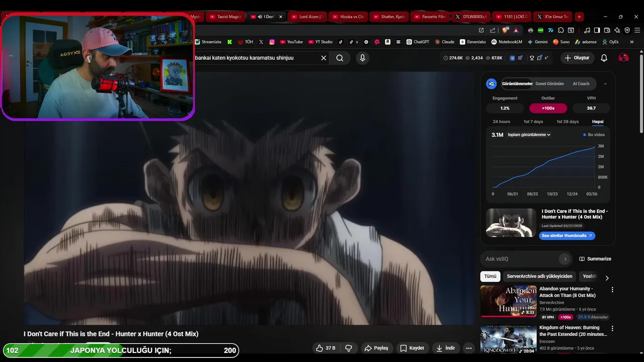Like the video with 37 B likes
Viewport: 644px width, 362px height.
tap(326, 348)
